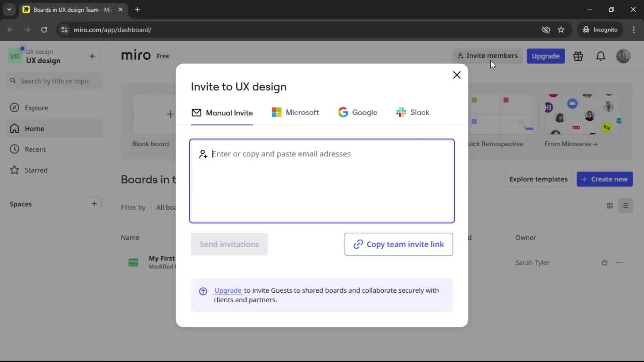This screenshot has height=362, width=644.
Task: Close the Boards in UX design Team tab
Action: tap(120, 10)
